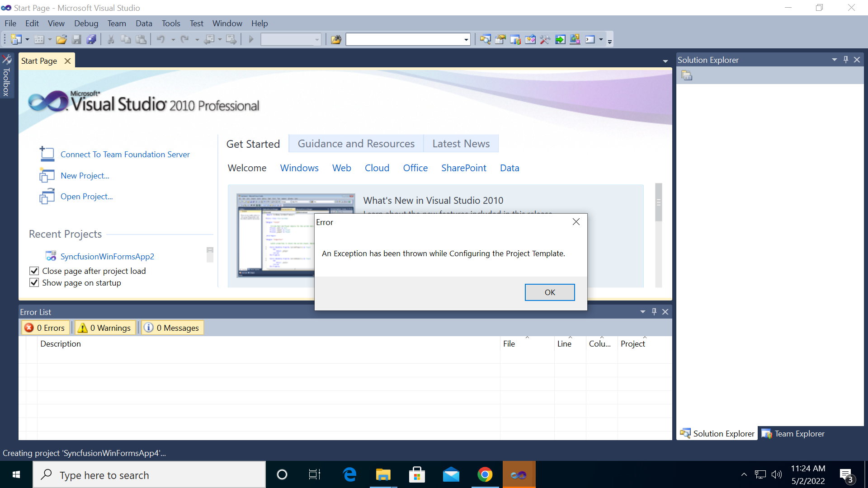Click the Open File folder toolbar icon

coord(61,40)
